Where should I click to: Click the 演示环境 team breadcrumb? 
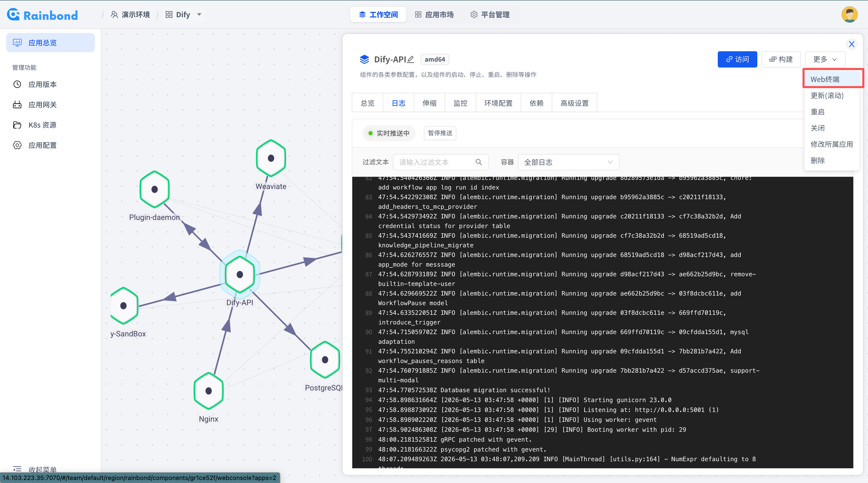(130, 14)
